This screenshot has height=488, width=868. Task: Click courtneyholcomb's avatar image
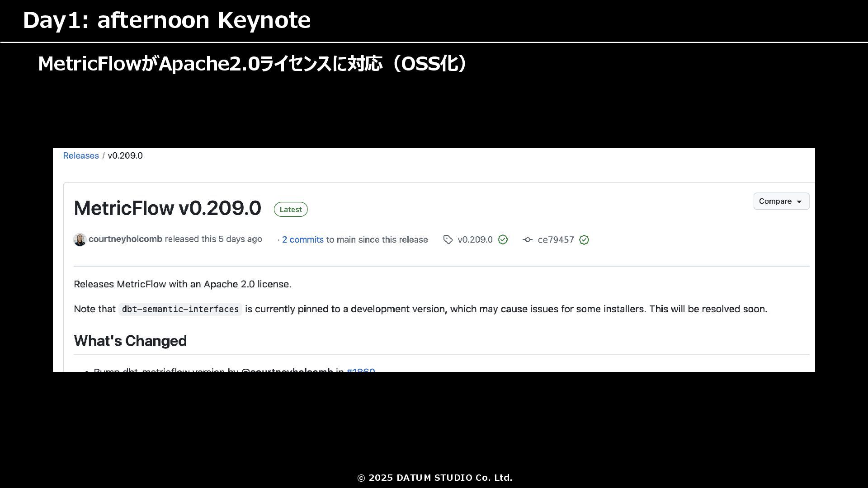pyautogui.click(x=80, y=239)
